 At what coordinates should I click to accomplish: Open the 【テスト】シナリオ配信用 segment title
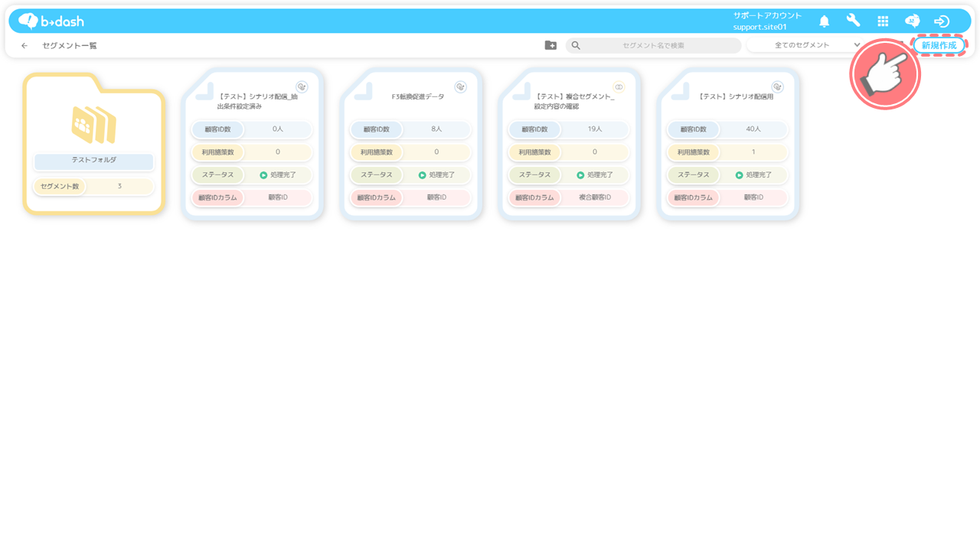coord(736,96)
